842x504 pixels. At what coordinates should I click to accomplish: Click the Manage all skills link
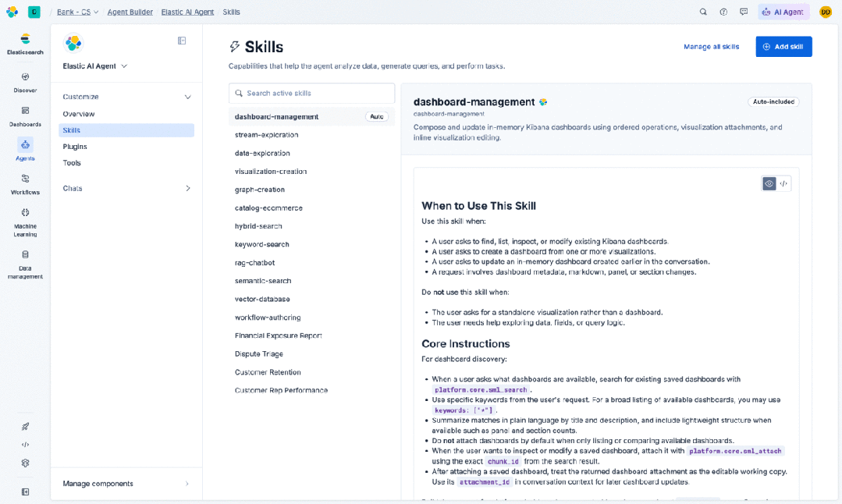[x=711, y=47]
